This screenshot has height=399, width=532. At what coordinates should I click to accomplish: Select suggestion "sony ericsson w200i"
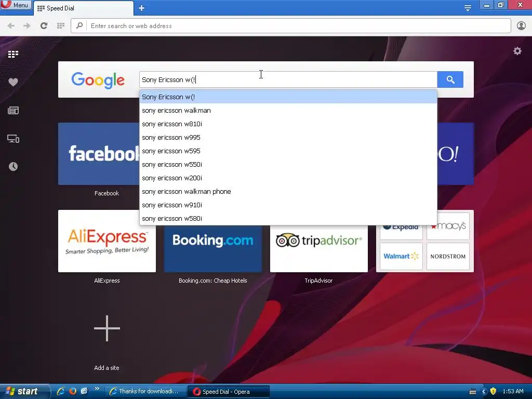pos(288,178)
